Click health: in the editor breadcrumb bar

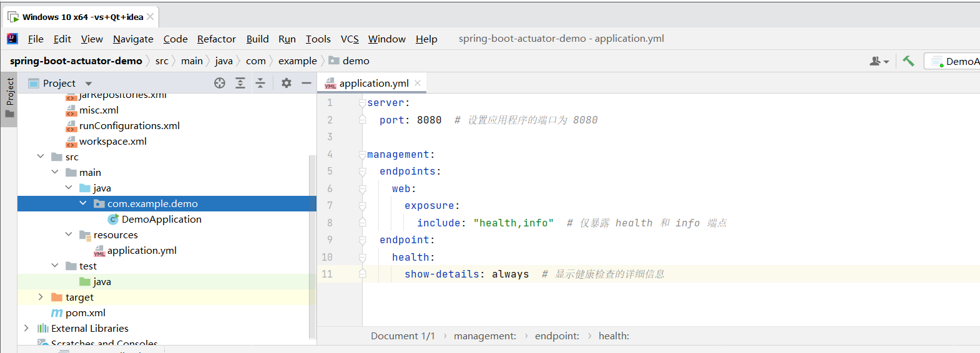614,336
